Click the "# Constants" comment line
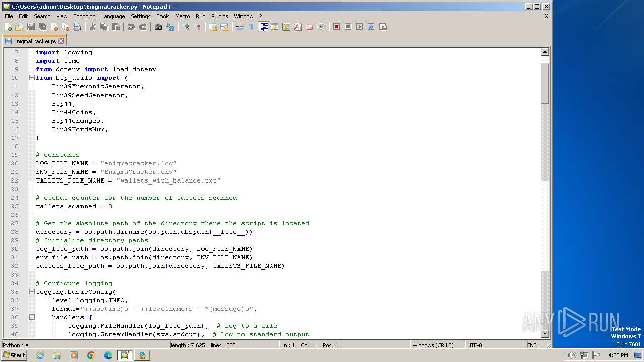Image resolution: width=644 pixels, height=362 pixels. pyautogui.click(x=58, y=155)
